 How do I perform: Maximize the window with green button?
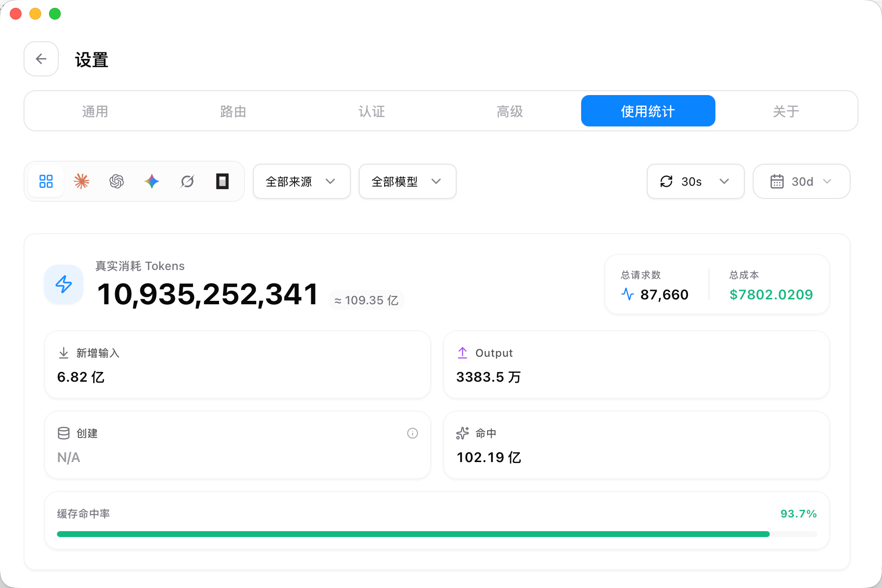pyautogui.click(x=55, y=14)
